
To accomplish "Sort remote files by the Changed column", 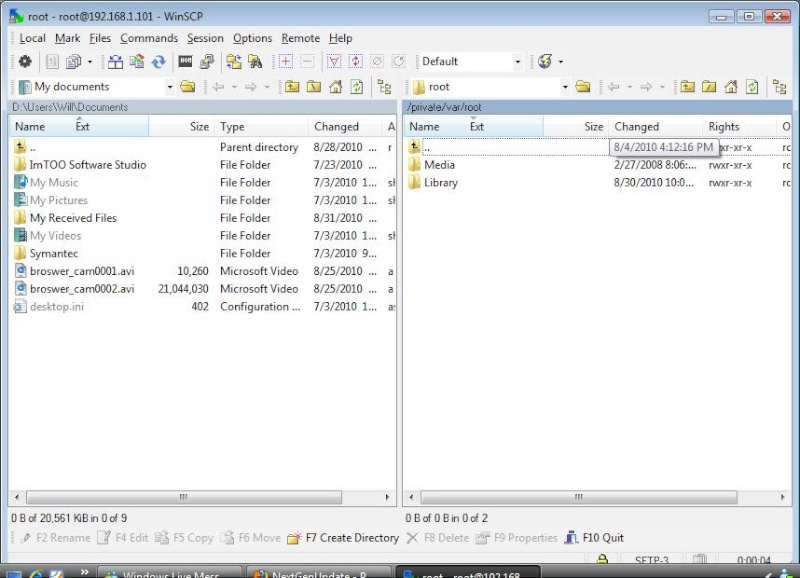I will tap(655, 127).
